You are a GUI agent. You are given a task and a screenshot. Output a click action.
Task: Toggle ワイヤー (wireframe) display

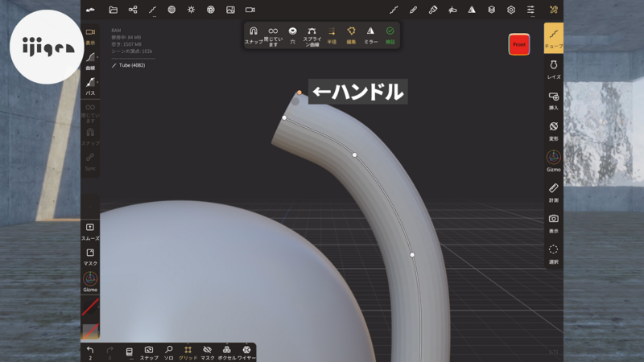pos(246,352)
